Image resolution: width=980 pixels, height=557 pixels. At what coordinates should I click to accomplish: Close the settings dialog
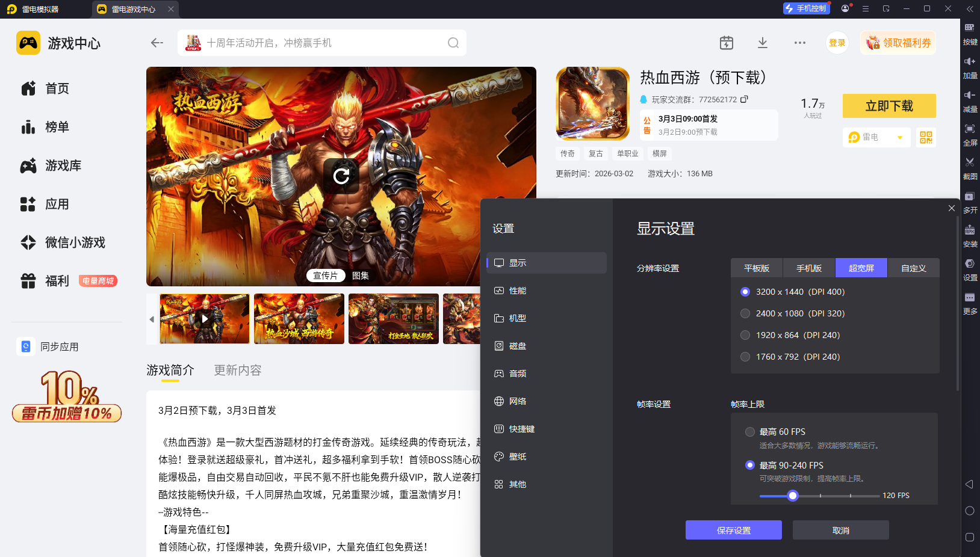[952, 208]
